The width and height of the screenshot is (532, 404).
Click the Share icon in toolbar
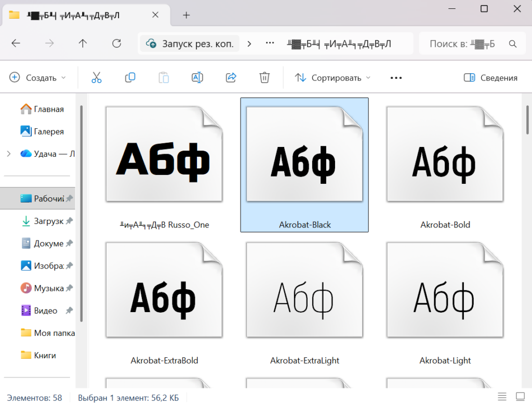click(231, 78)
